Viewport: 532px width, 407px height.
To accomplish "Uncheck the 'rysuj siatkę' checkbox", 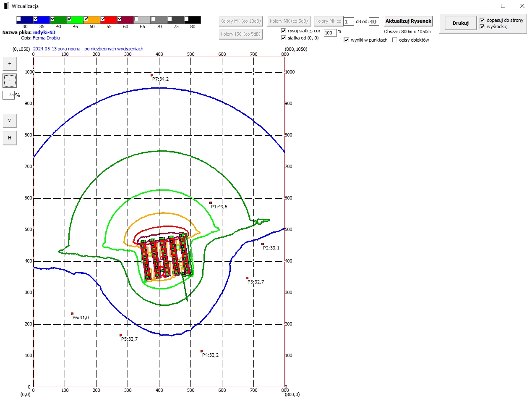I will click(283, 31).
